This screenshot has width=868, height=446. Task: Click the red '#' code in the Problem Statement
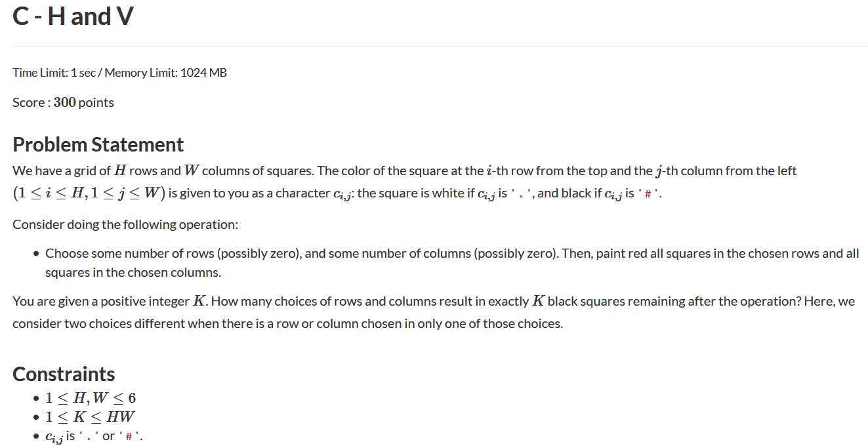click(x=648, y=194)
